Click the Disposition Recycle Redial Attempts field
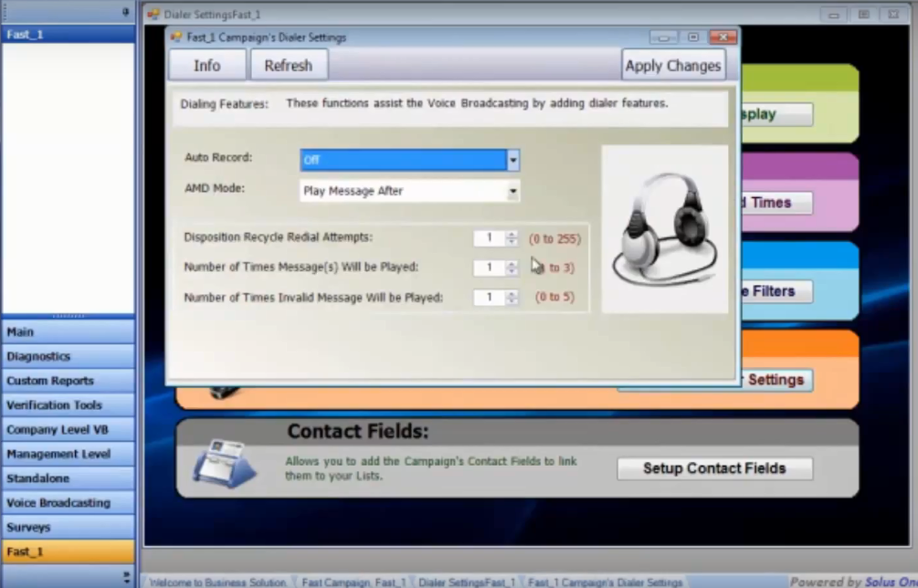Image resolution: width=918 pixels, height=588 pixels. pos(490,237)
